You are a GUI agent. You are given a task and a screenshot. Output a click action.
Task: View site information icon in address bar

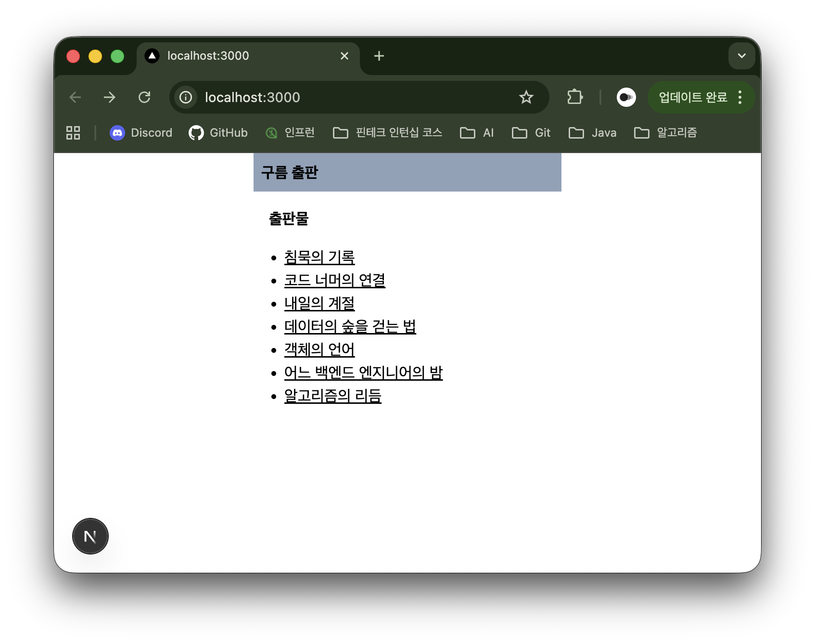tap(186, 97)
